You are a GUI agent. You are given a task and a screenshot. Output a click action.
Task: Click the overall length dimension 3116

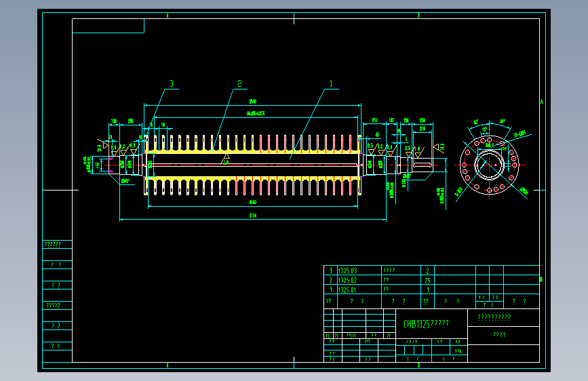(x=253, y=216)
